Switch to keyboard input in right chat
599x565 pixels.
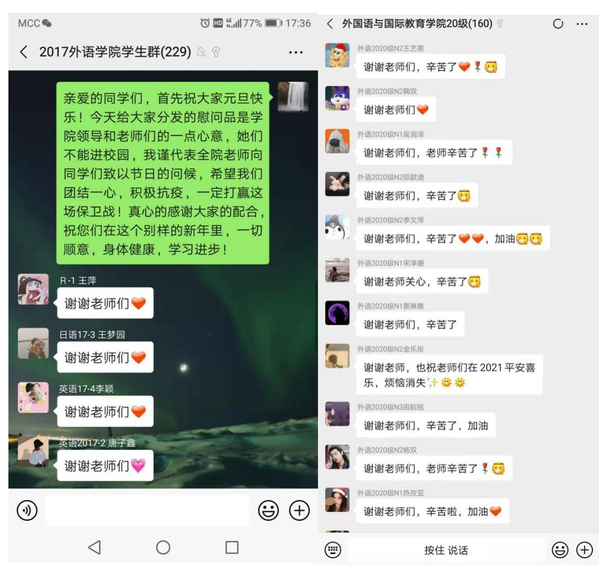pos(333,550)
